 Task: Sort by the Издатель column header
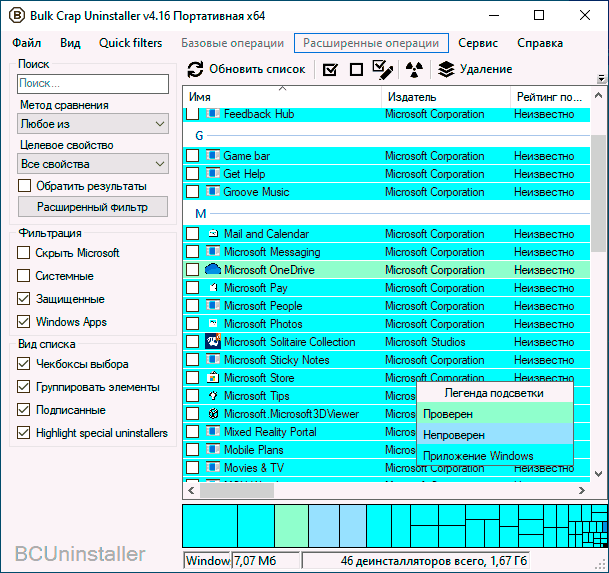click(x=446, y=97)
